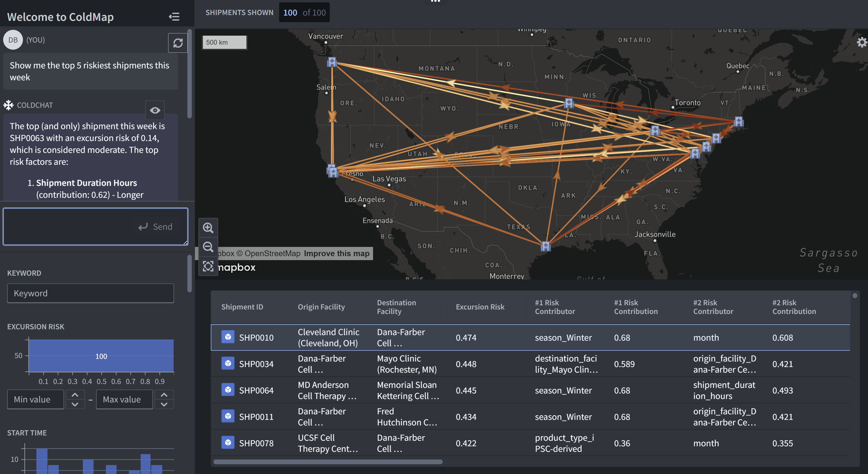Click the SHP0010 shipment cube icon
This screenshot has height=474, width=868.
click(228, 337)
